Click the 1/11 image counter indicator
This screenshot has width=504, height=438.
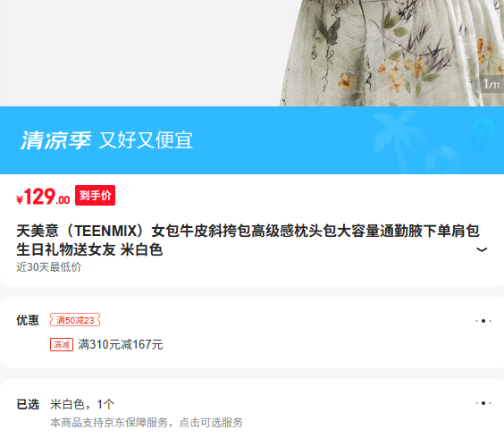(x=491, y=84)
